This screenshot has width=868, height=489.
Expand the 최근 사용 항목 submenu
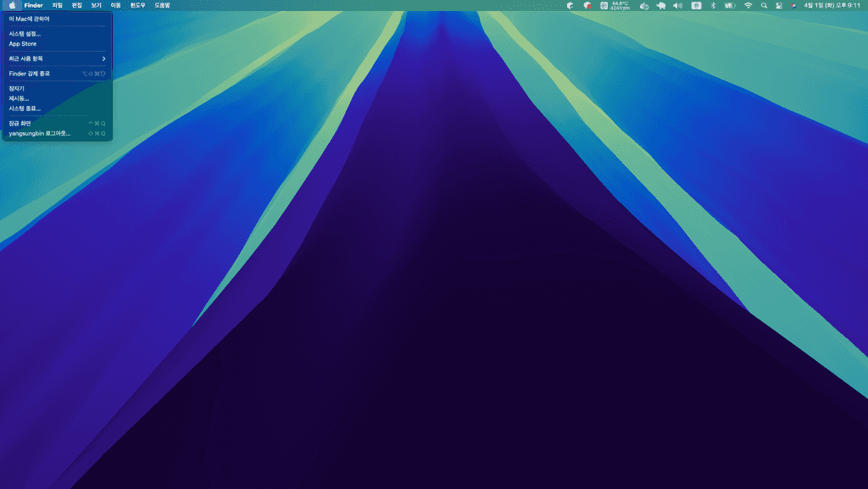coord(57,58)
